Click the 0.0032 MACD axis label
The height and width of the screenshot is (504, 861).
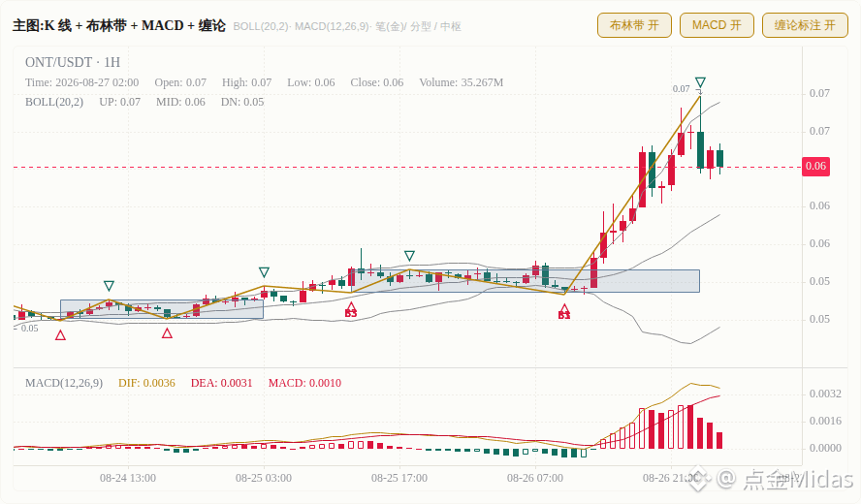coord(825,394)
